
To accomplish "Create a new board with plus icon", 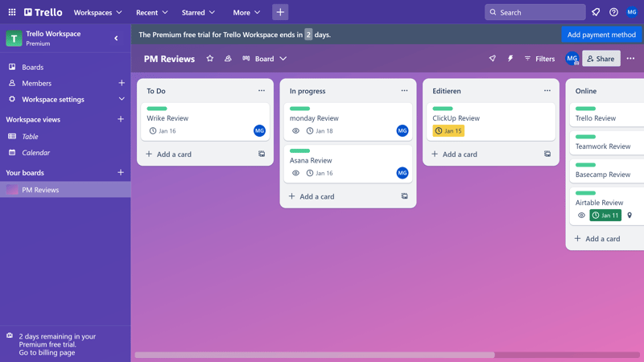I will pyautogui.click(x=121, y=173).
